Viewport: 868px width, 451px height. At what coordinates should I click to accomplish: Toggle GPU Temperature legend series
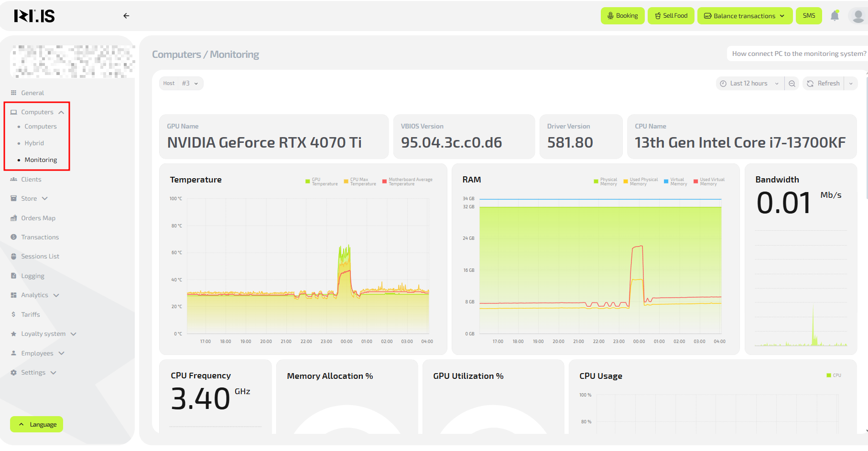[x=321, y=182]
